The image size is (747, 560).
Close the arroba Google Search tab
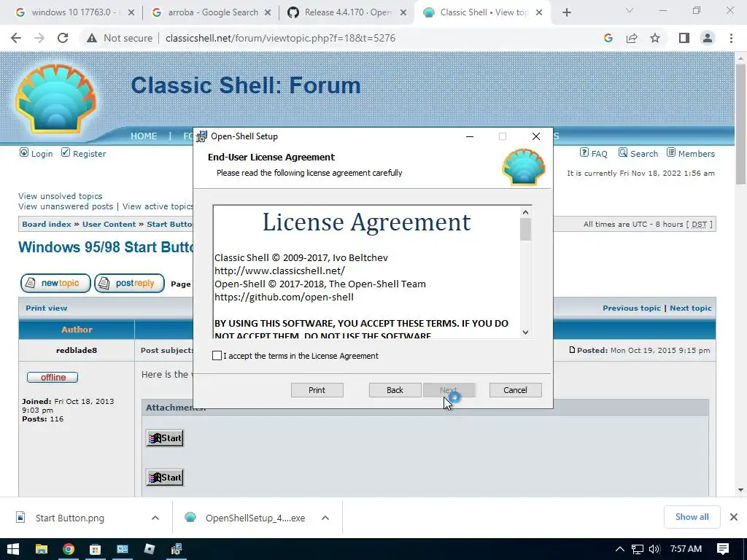click(x=268, y=13)
